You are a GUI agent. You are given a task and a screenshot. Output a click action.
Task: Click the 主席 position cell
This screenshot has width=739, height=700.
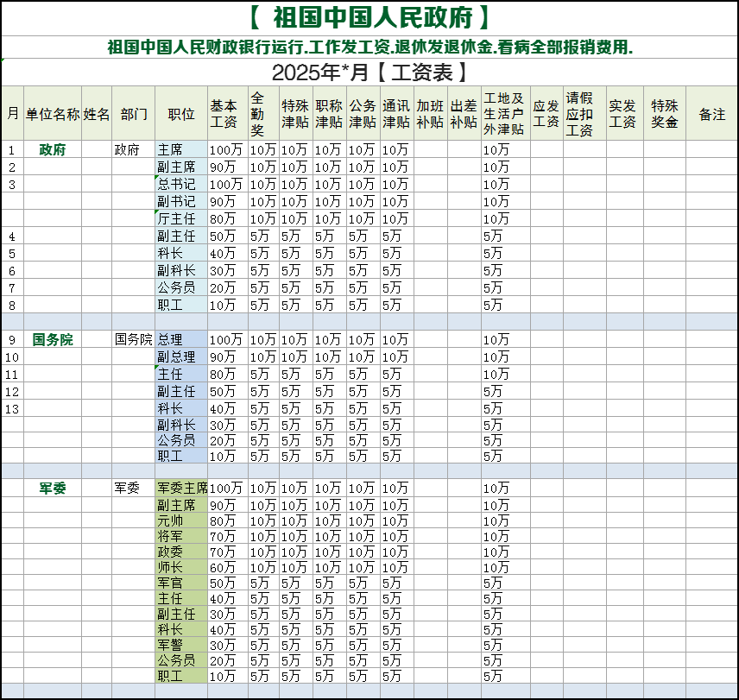click(x=181, y=149)
